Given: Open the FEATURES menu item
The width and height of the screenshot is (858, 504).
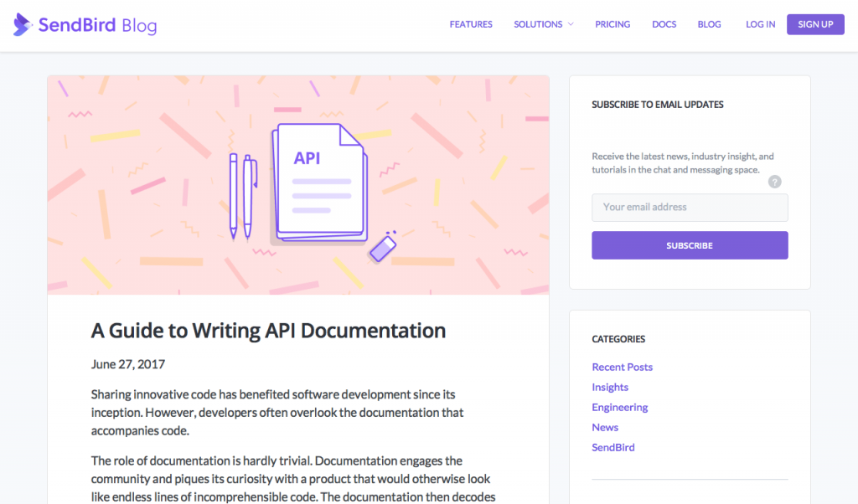Looking at the screenshot, I should [471, 24].
